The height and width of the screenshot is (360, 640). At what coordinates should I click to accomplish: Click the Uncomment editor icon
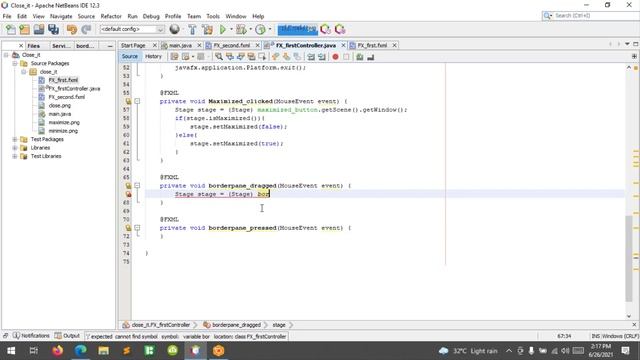point(371,57)
